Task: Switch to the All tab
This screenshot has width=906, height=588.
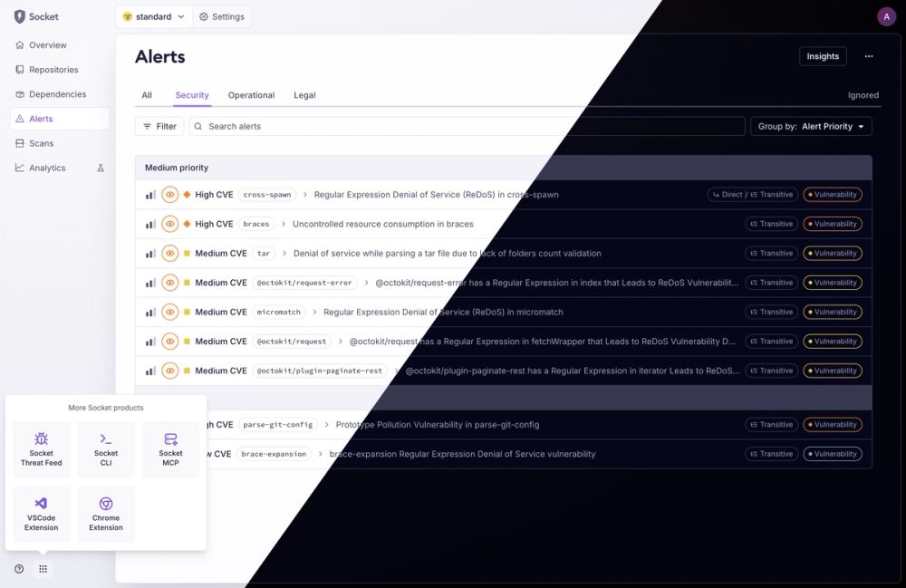Action: tap(147, 95)
